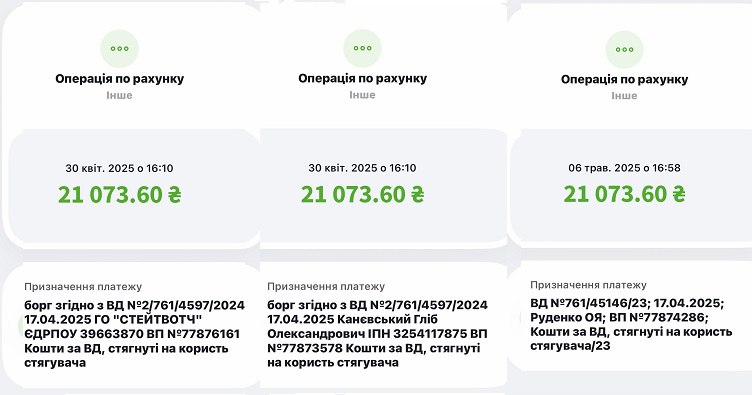Click 'Інше' category under the right operation

[x=624, y=95]
